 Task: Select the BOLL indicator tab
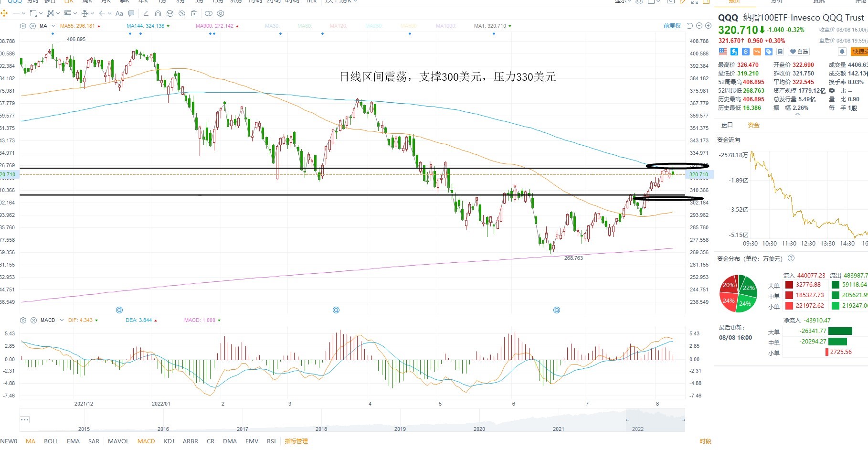tap(51, 441)
